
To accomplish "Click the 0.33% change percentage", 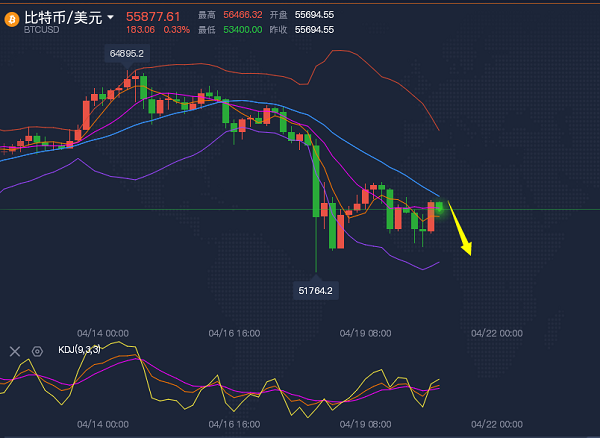I will pyautogui.click(x=175, y=30).
